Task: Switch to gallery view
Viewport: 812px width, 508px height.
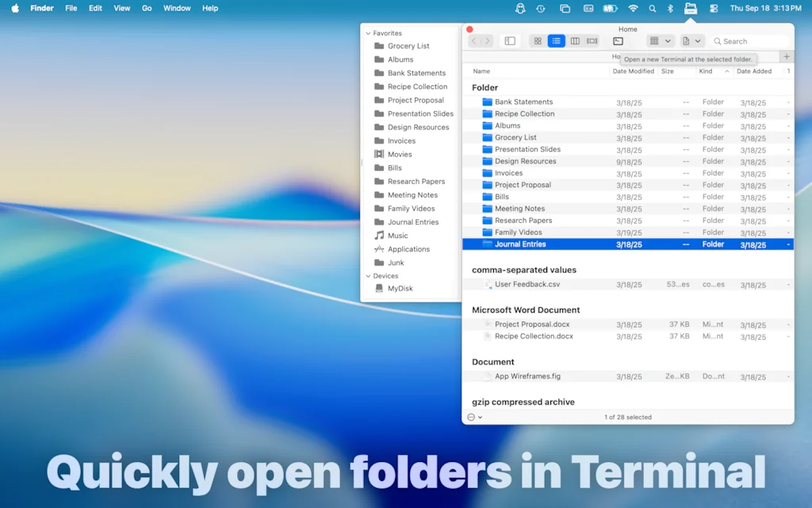Action: click(592, 41)
